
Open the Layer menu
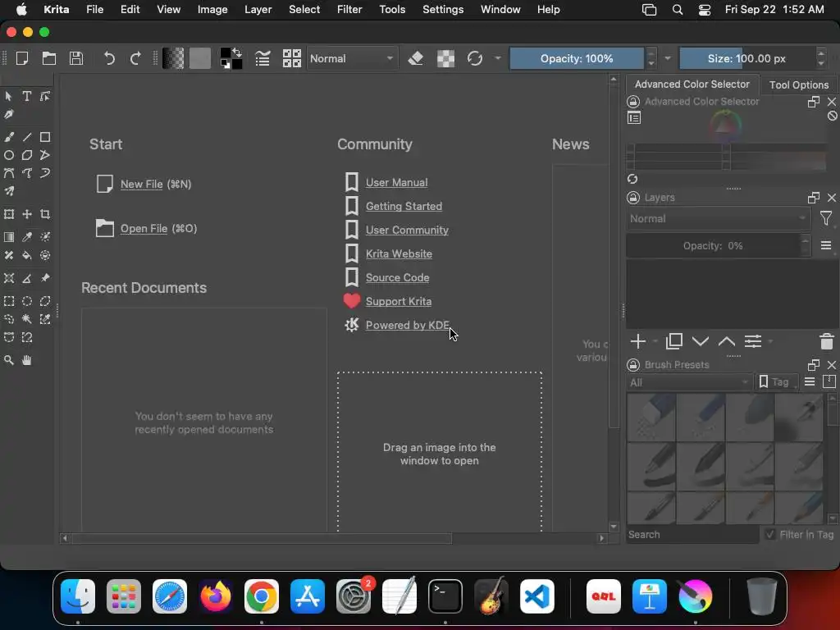[258, 10]
